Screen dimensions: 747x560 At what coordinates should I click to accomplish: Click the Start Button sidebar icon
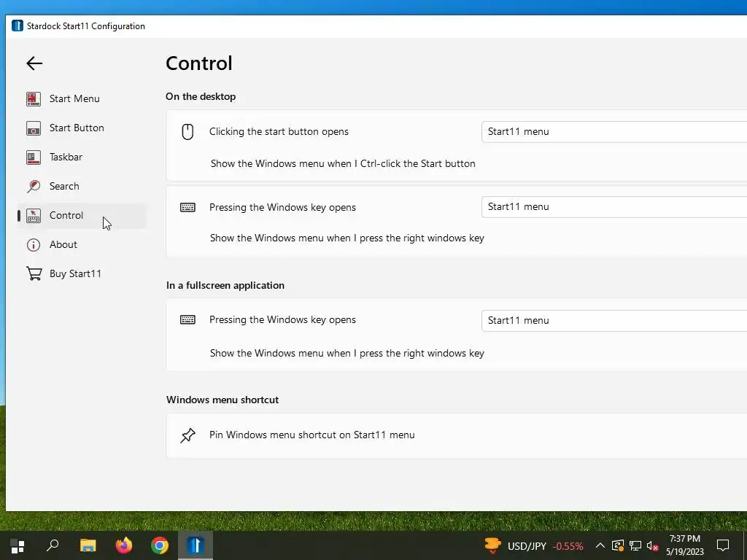coord(34,128)
